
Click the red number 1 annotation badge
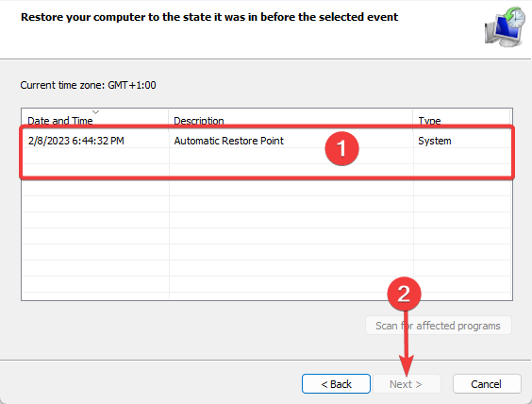(x=341, y=149)
